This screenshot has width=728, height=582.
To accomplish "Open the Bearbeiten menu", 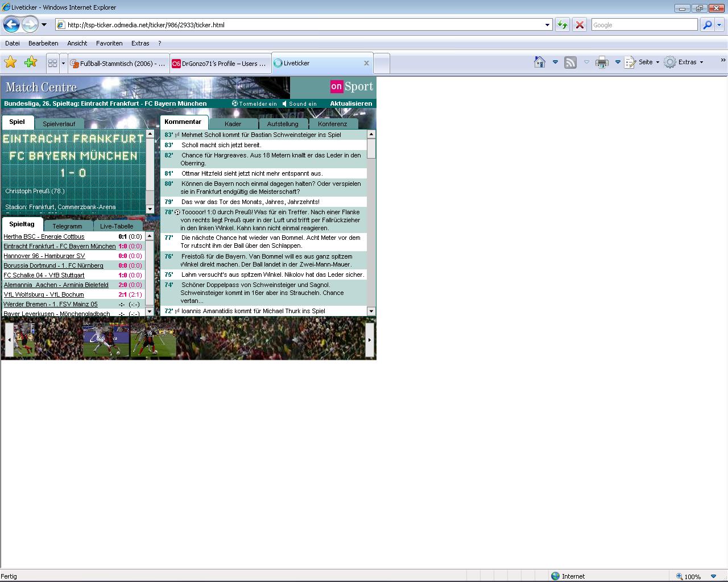I will click(43, 43).
